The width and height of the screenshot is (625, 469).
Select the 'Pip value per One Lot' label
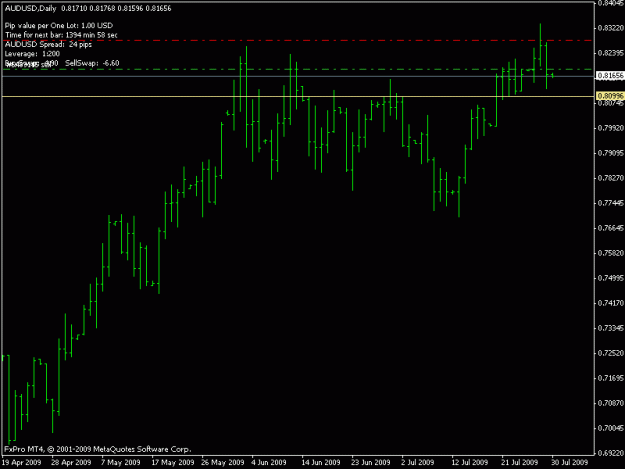coord(59,26)
